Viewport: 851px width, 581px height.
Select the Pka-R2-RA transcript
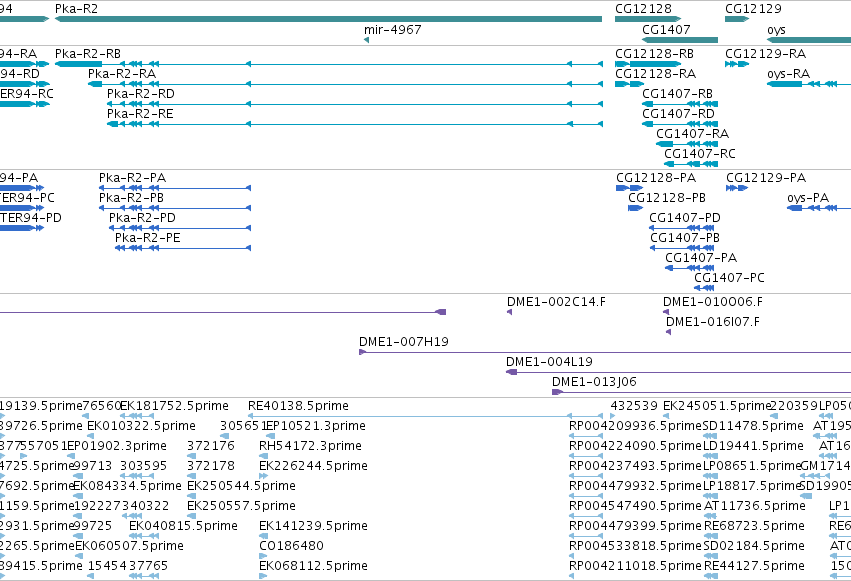pos(122,74)
